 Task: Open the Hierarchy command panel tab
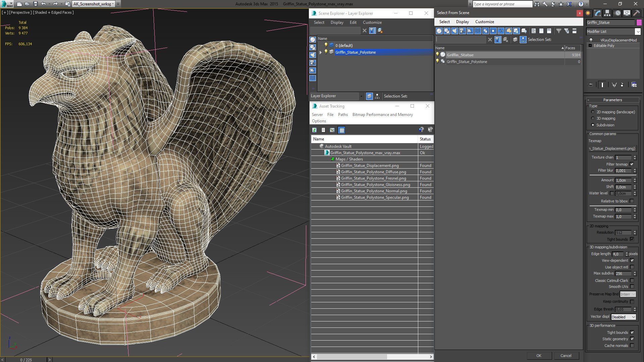pos(607,13)
